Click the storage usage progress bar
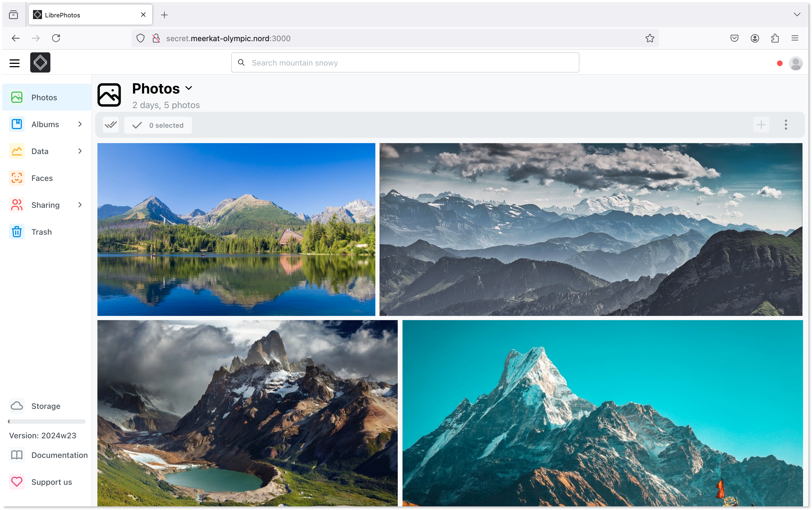This screenshot has width=812, height=510. tap(47, 421)
